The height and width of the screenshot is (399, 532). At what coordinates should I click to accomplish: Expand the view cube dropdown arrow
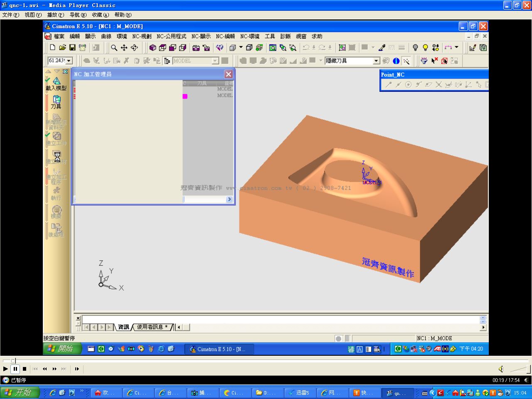point(241,47)
